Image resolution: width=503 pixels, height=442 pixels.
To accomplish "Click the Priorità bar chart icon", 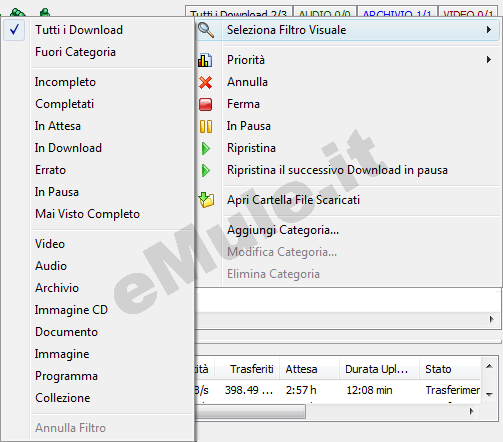I will point(205,60).
